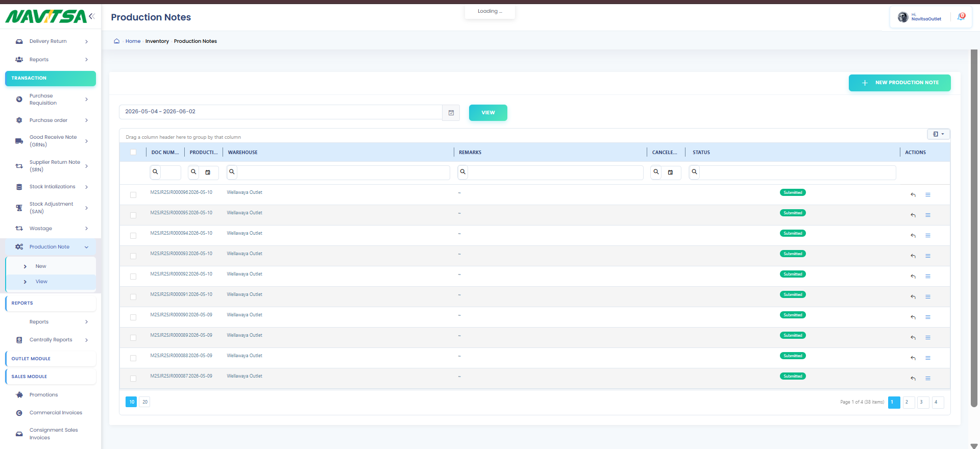Click the return arrow for M25JR25JR000095
The width and height of the screenshot is (980, 449).
913,215
